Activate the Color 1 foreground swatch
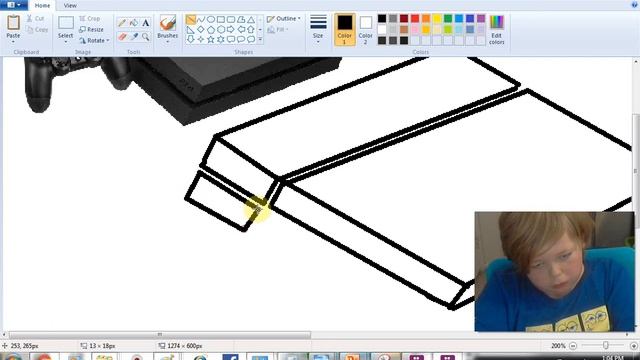The image size is (640, 360). (344, 29)
